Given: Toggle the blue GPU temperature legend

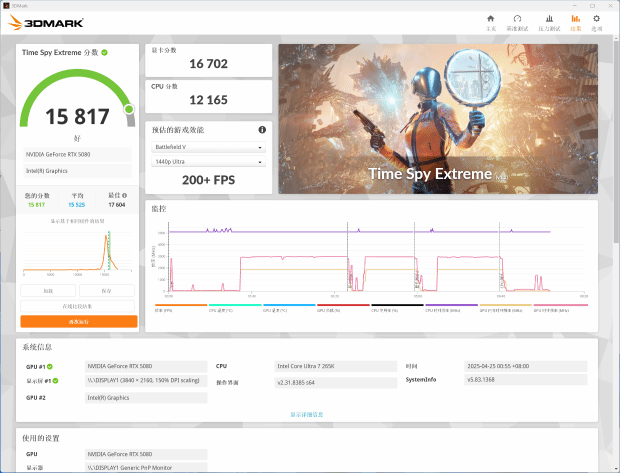Looking at the screenshot, I should [289, 308].
